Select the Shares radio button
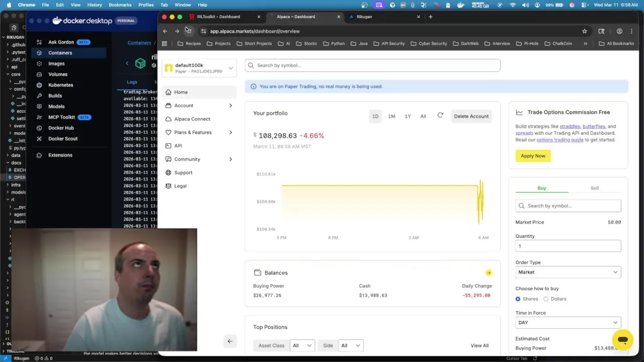Viewport: 644px width, 362px height. click(x=518, y=299)
